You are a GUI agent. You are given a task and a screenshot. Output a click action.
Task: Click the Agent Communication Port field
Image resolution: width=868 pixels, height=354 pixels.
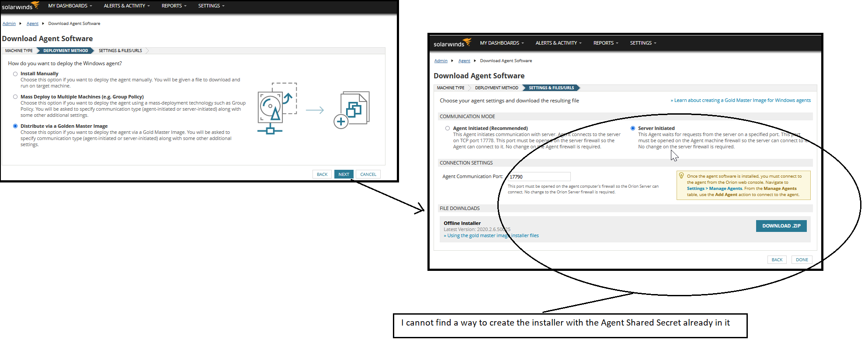click(539, 176)
